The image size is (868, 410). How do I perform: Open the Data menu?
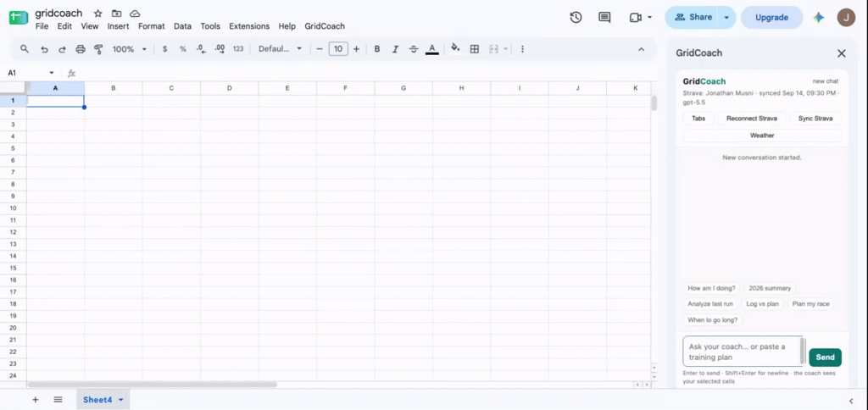tap(182, 26)
